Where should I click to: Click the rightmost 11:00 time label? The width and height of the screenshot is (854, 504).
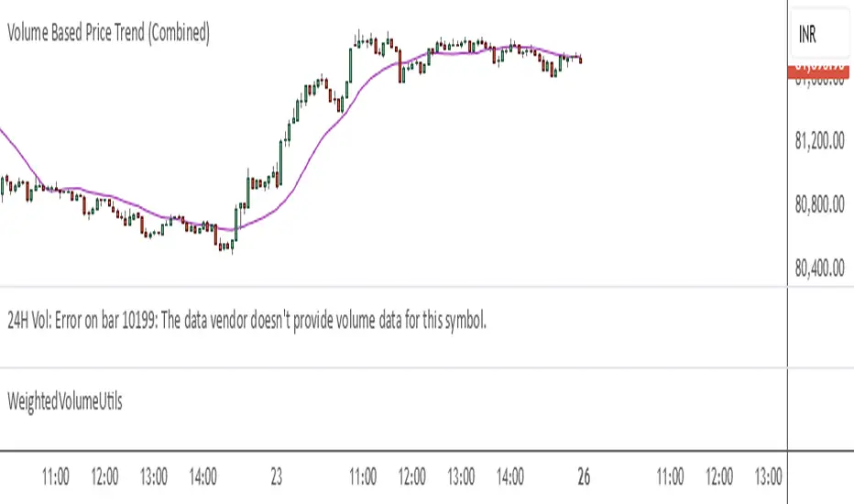pyautogui.click(x=670, y=477)
